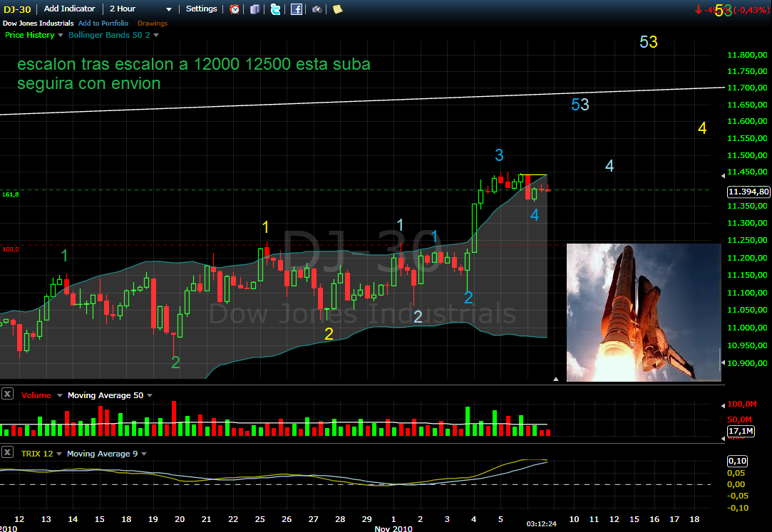Expand the Price History dropdown arrow
The height and width of the screenshot is (532, 772).
pyautogui.click(x=61, y=36)
